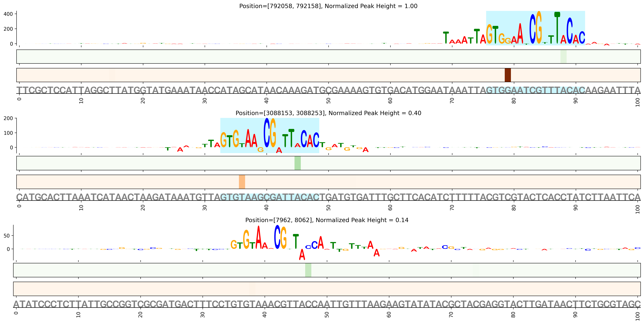Image resolution: width=644 pixels, height=324 pixels.
Task: Select the pale green cell in top green track
Action: pos(563,57)
